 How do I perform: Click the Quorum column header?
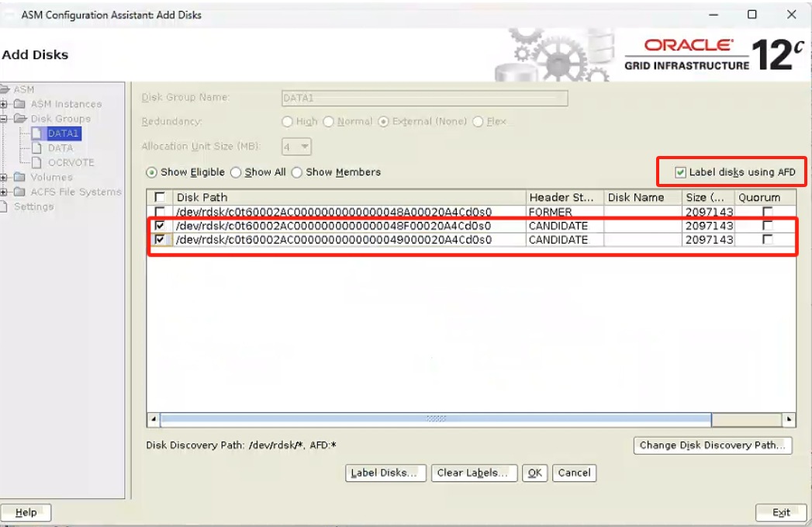pos(765,197)
